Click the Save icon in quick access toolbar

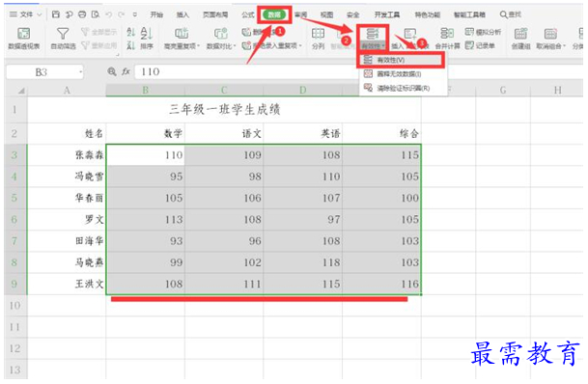tap(56, 14)
